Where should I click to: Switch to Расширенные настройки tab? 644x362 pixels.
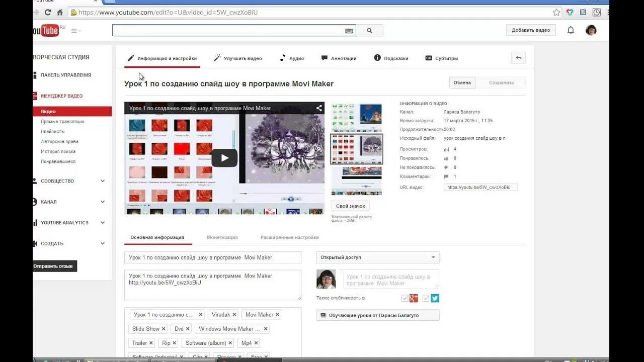point(290,237)
